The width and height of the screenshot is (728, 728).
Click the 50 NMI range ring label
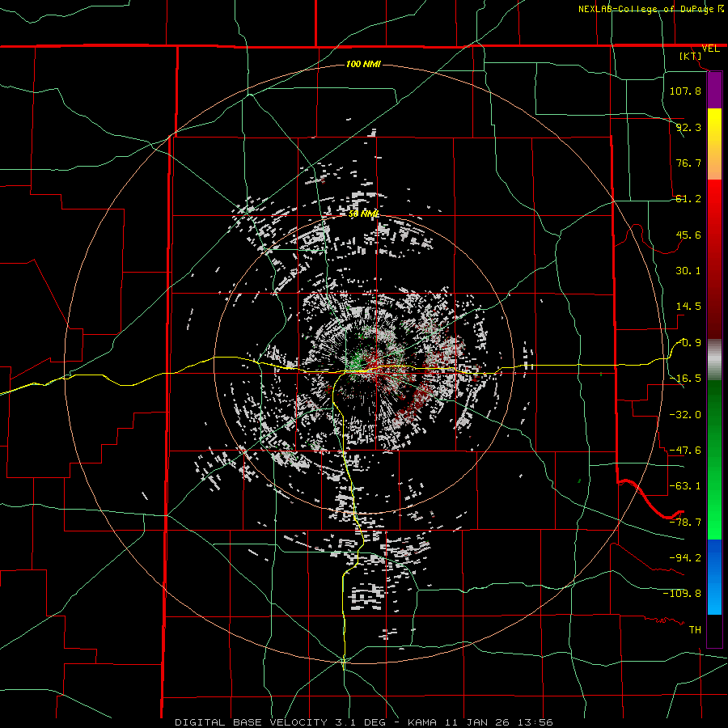pos(363,214)
